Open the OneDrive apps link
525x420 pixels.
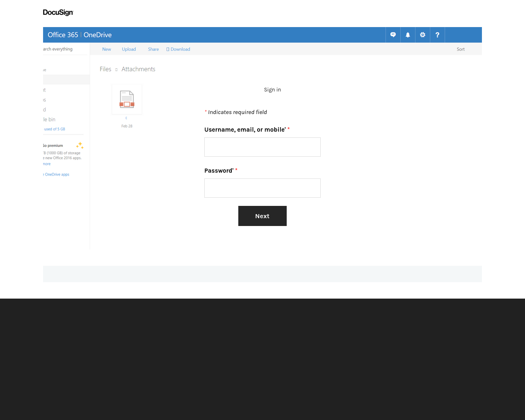point(57,175)
